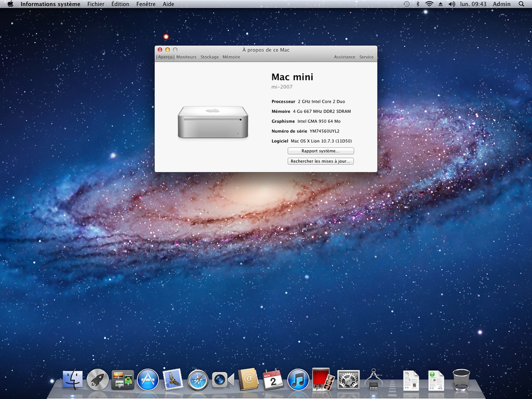This screenshot has height=399, width=532.
Task: Open the Fenêtre menu
Action: coord(146,4)
